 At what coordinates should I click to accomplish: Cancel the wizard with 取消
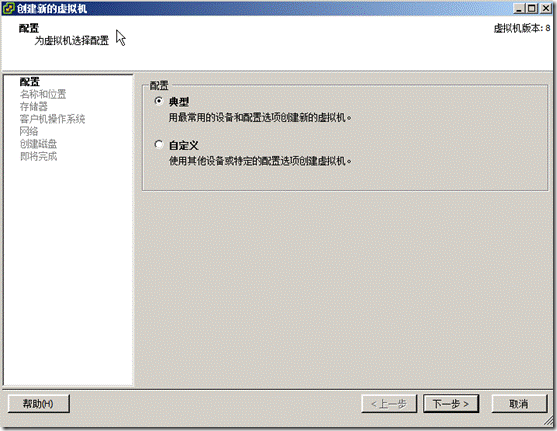(x=519, y=404)
